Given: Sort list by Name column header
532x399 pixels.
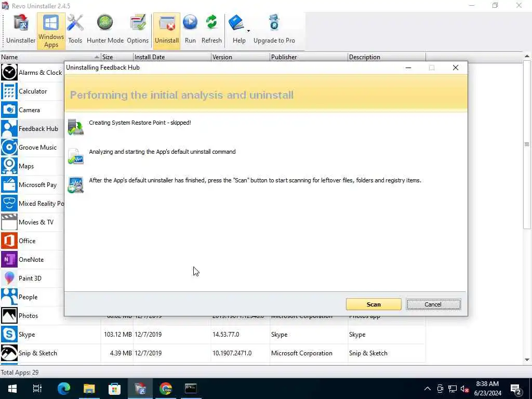Looking at the screenshot, I should pos(50,57).
